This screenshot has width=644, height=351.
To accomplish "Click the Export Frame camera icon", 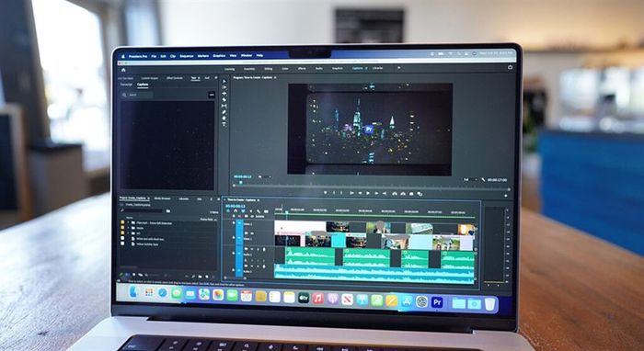I will coord(411,194).
